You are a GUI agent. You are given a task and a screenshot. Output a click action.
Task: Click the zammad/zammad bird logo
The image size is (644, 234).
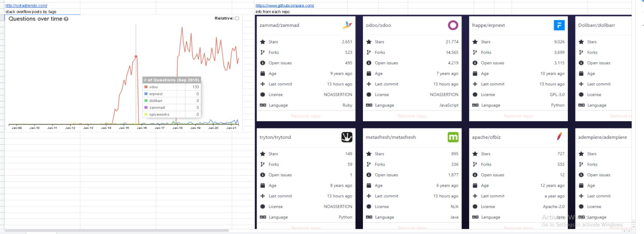(347, 25)
